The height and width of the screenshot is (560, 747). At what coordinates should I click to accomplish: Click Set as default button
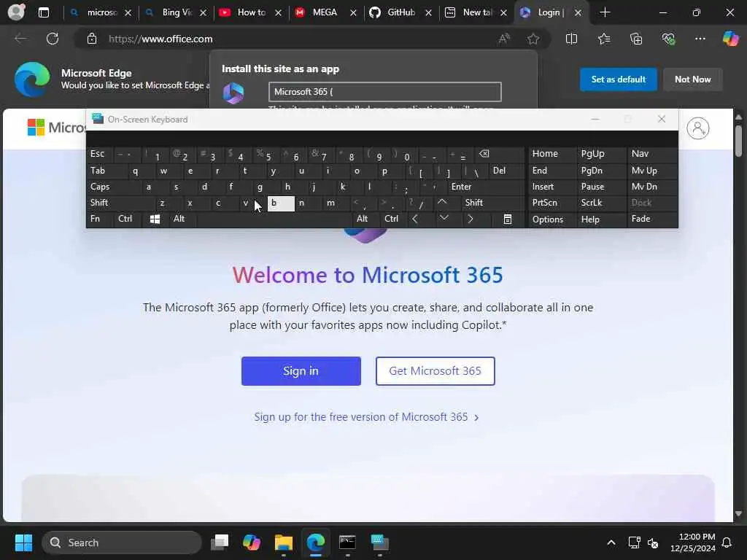pos(619,79)
